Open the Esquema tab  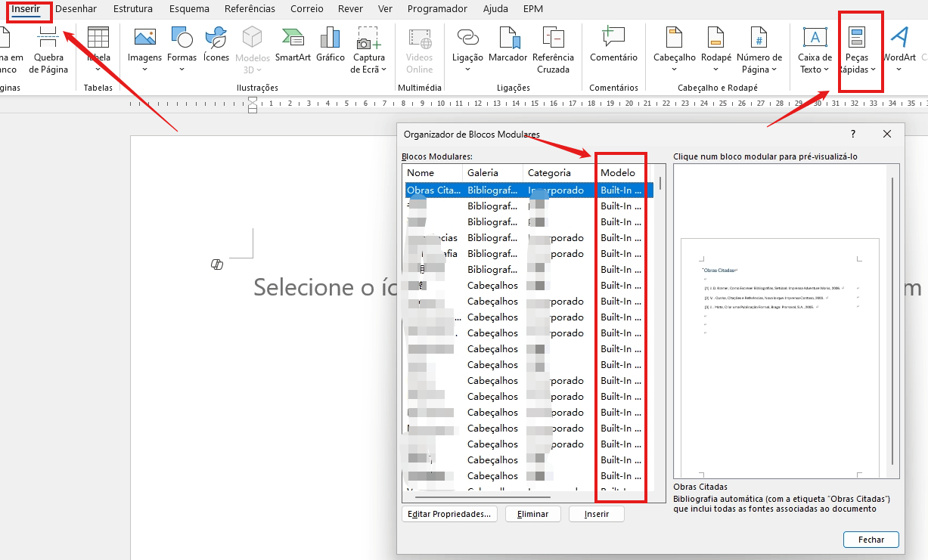click(x=189, y=9)
